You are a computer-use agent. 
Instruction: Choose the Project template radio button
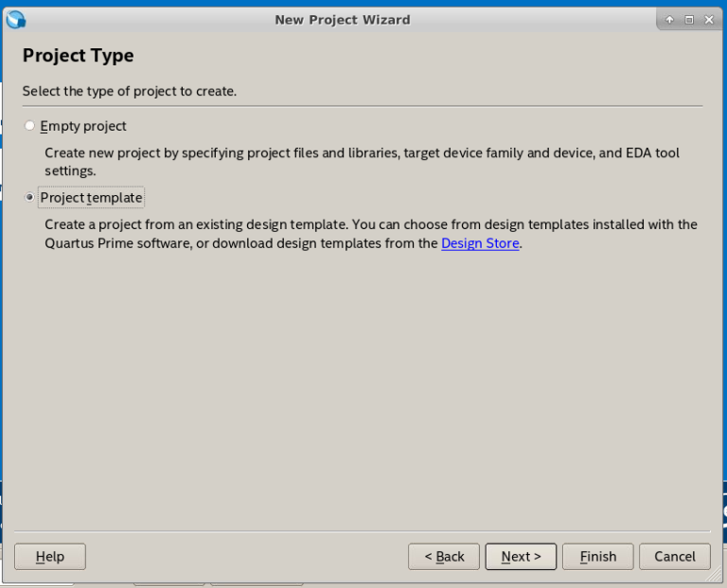tap(30, 198)
